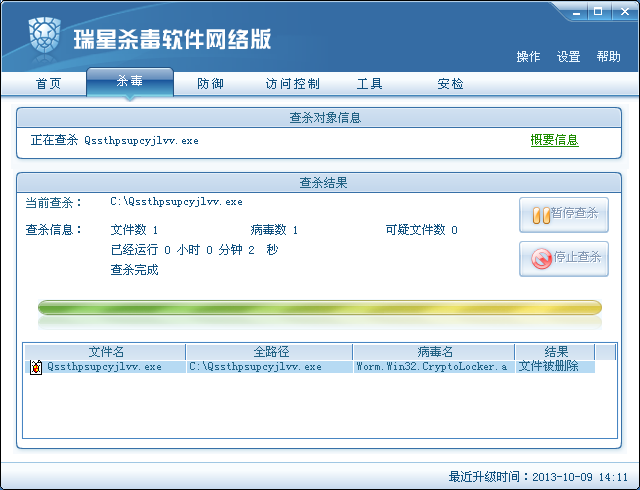Image resolution: width=640 pixels, height=490 pixels.
Task: Sort results by 病毒名 column header
Action: pos(434,352)
